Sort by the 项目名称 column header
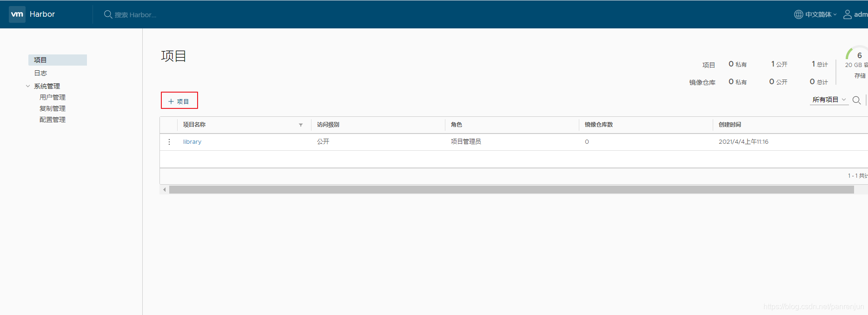 194,125
